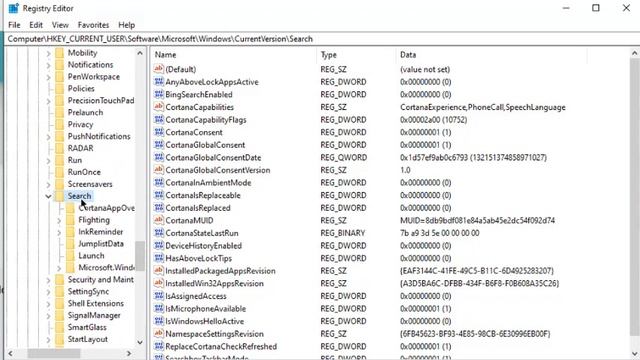This screenshot has height=360, width=640.
Task: Expand the Screensavers key
Action: (48, 184)
